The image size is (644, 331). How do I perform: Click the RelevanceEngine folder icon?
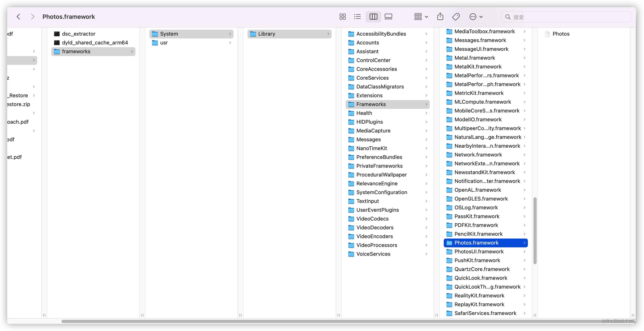351,183
